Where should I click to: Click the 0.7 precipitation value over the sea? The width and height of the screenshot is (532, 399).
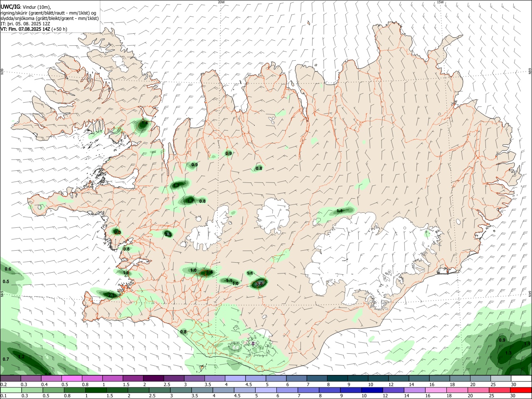click(6, 359)
